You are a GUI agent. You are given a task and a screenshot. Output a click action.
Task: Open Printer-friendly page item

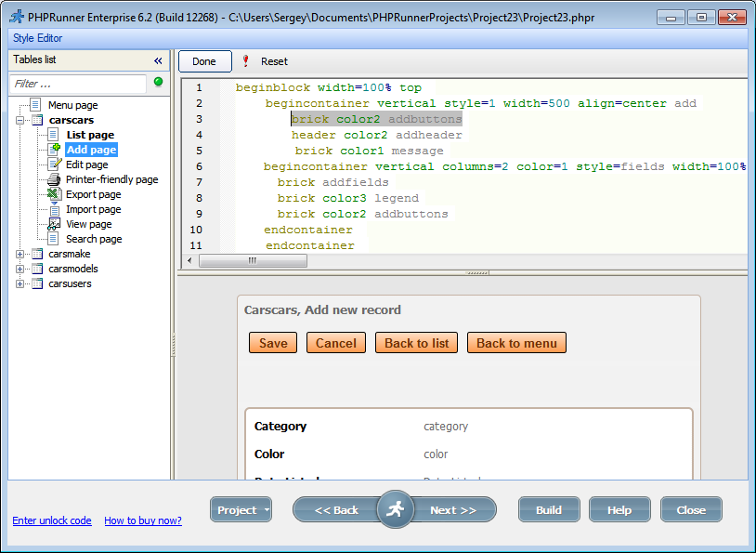click(111, 179)
